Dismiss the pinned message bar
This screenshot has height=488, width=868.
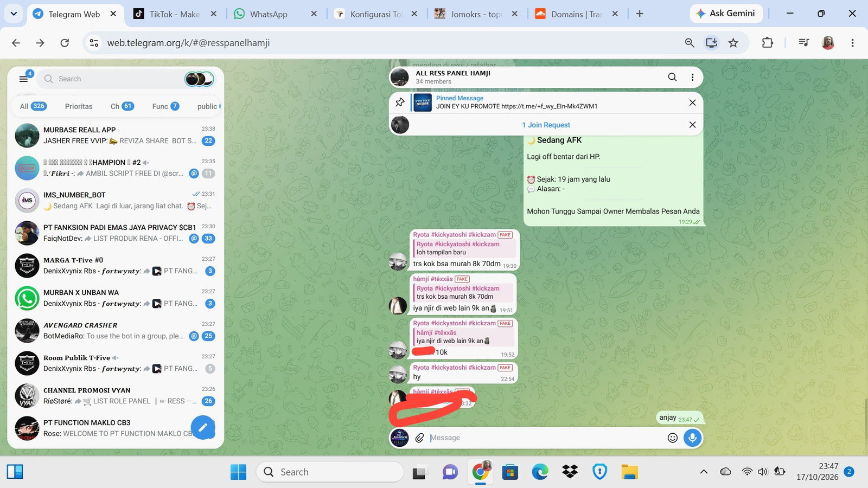pyautogui.click(x=692, y=102)
